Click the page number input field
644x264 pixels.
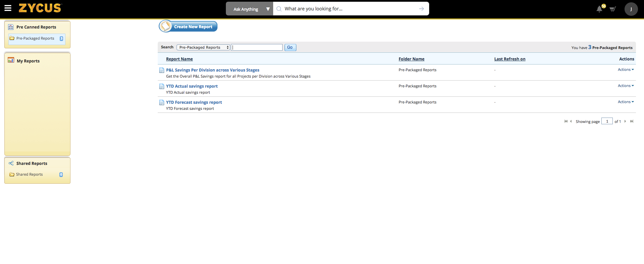pyautogui.click(x=607, y=121)
